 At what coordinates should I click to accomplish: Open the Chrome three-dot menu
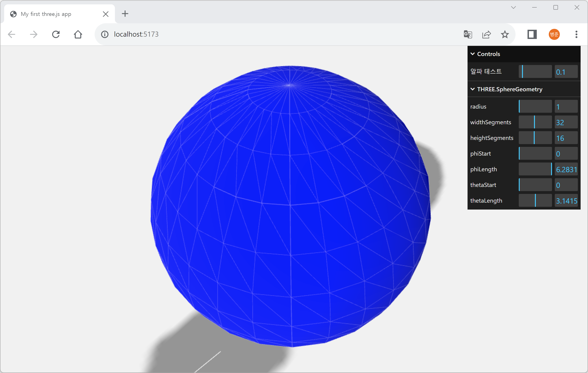(x=576, y=34)
